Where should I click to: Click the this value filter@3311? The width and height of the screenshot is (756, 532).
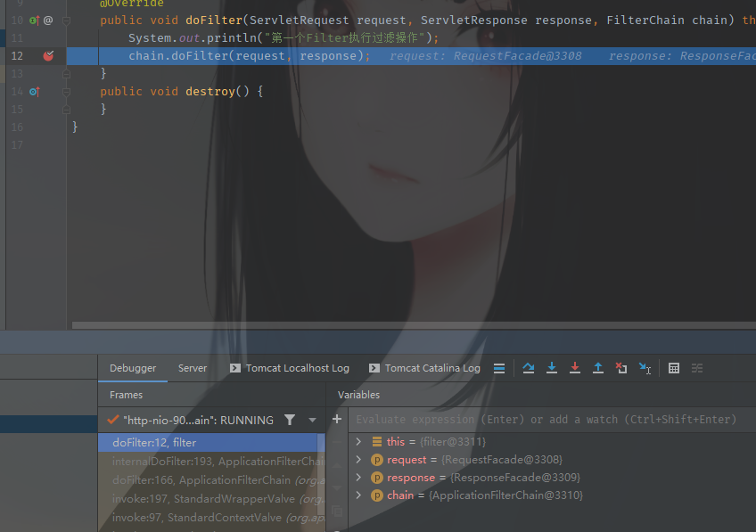453,441
